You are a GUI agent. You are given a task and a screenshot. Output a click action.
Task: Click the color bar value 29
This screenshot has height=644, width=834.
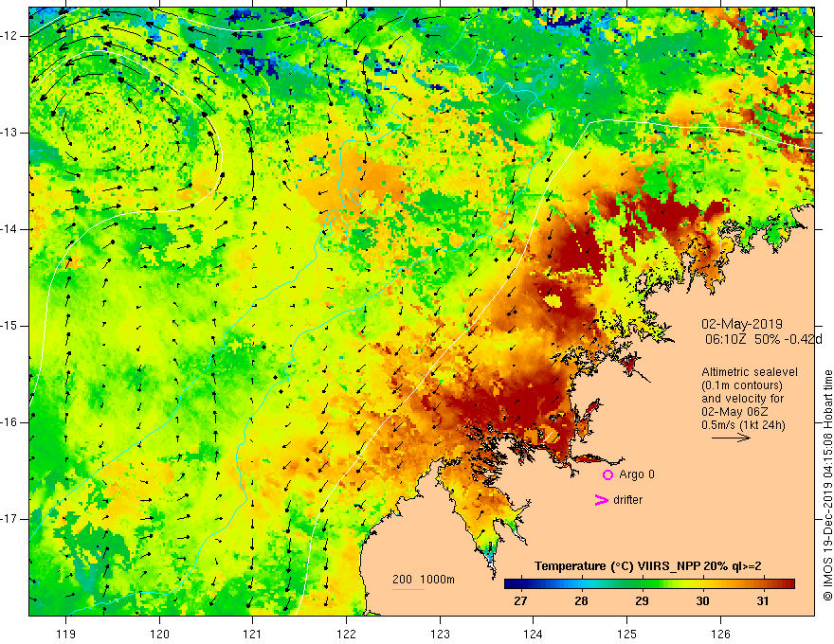point(642,601)
